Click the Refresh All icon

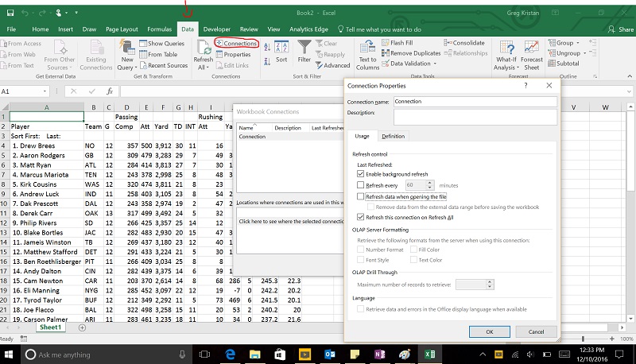204,48
